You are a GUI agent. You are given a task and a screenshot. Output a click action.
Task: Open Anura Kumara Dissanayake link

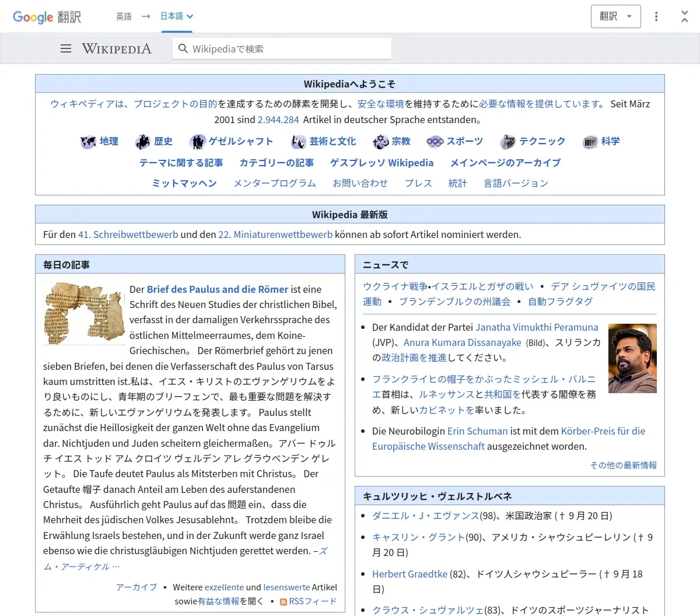tap(463, 342)
